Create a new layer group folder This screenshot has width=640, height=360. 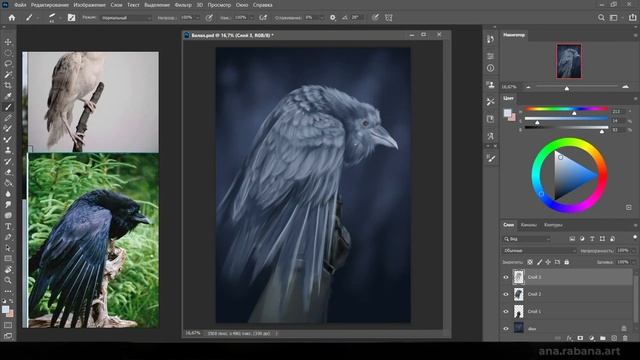pos(603,338)
